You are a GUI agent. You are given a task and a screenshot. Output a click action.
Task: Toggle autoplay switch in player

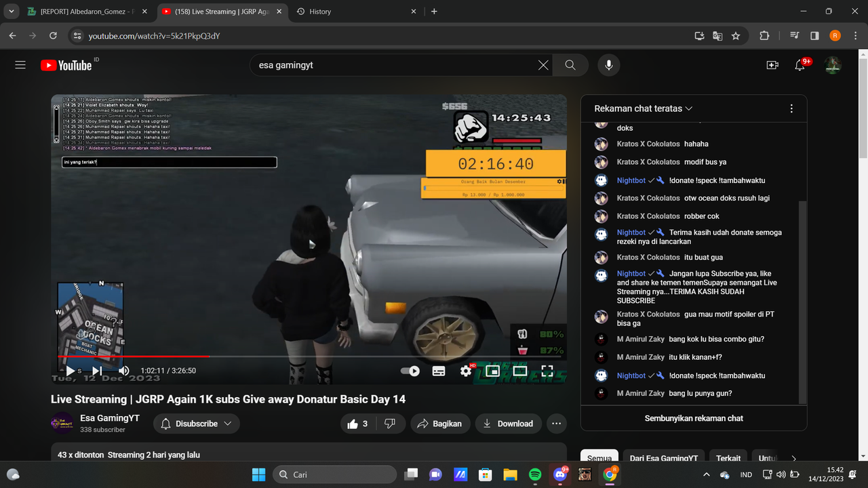click(410, 371)
